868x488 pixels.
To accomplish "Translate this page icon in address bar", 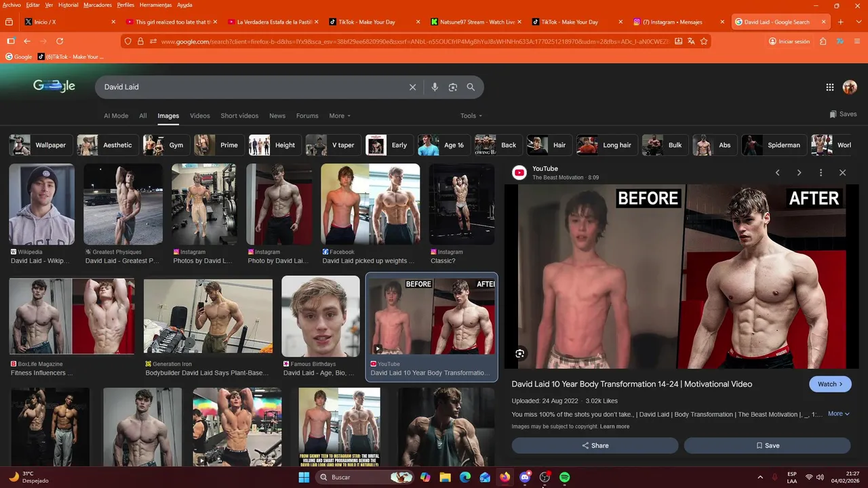I will 691,41.
